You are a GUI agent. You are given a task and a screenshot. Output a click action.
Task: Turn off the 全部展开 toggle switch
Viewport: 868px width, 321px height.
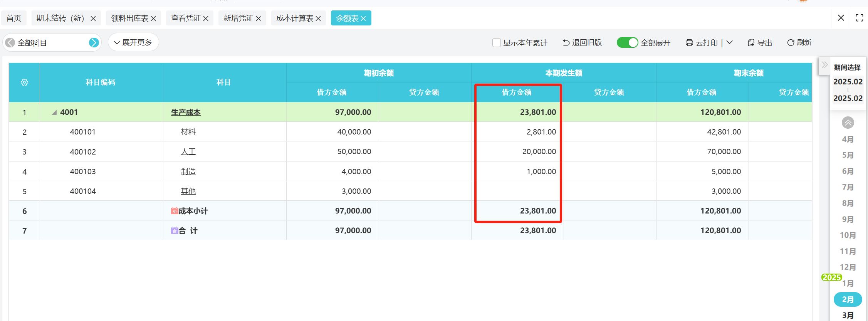(x=627, y=43)
